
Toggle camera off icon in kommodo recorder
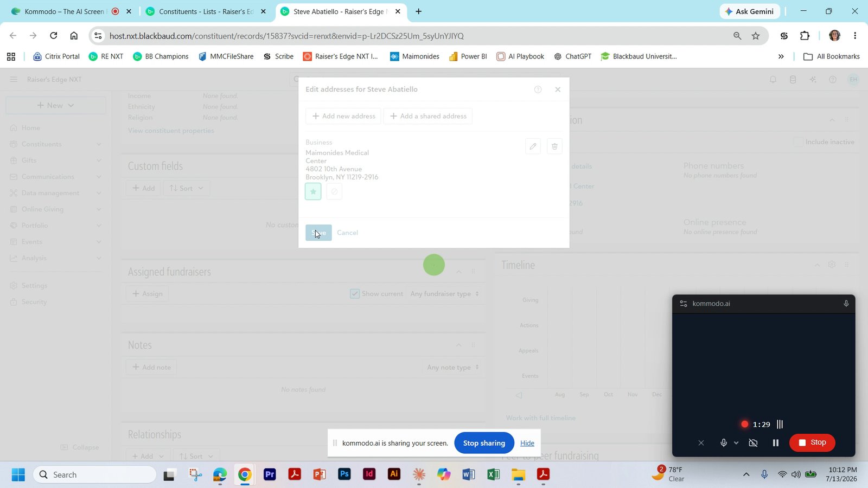click(x=753, y=443)
